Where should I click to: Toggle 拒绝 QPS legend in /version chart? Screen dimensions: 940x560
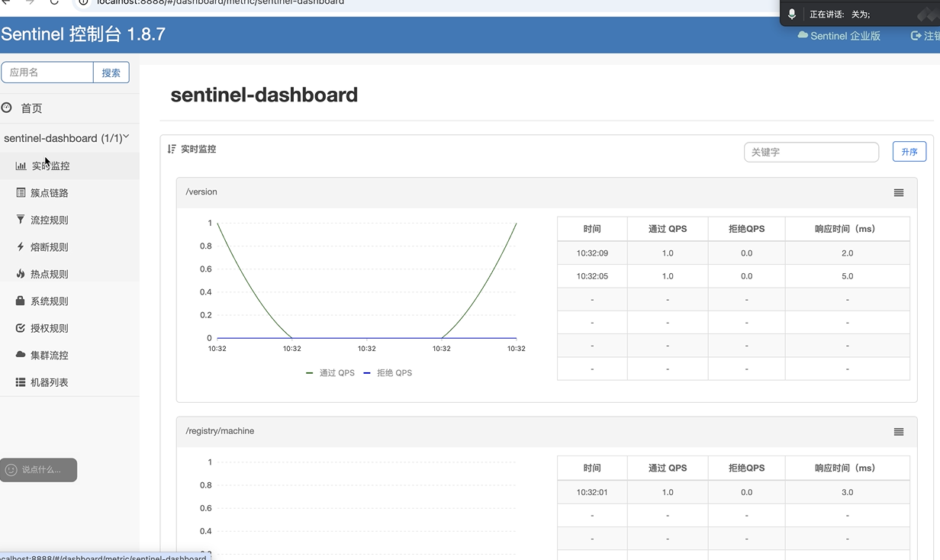[x=388, y=373]
